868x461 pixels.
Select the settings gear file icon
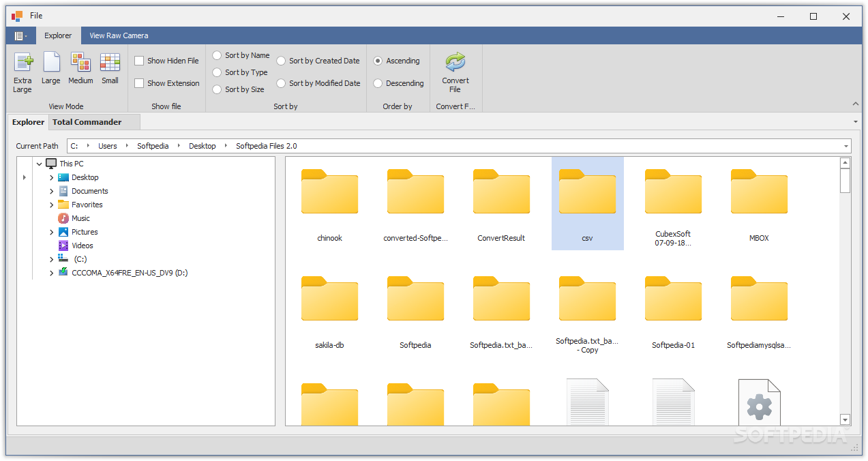(759, 402)
